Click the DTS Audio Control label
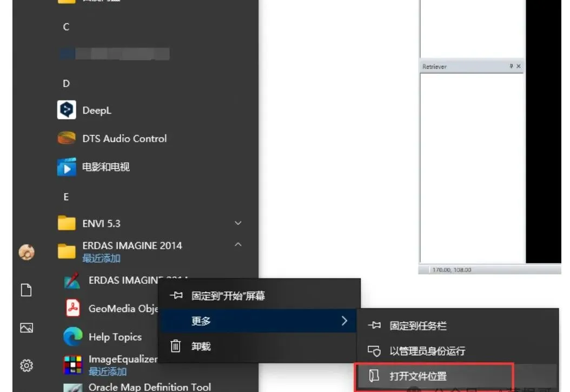Screen dimensions: 570x392 pos(124,138)
